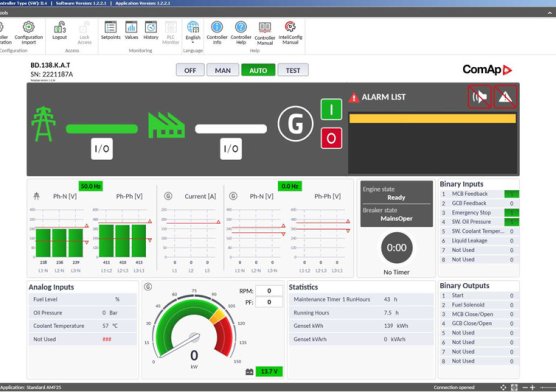556x392 pixels.
Task: Click the zoom out minus button
Action: [x=525, y=387]
